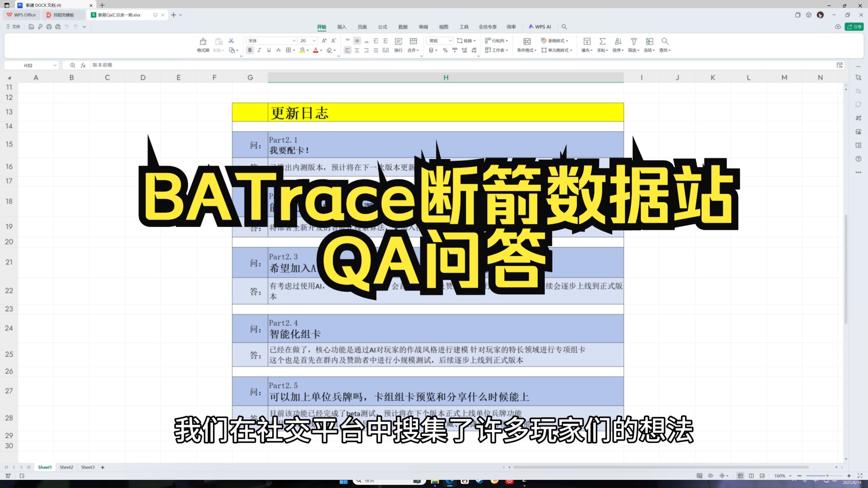Screen dimensions: 868x488
Task: Click the AutoSum (求和) icon
Action: tap(603, 41)
